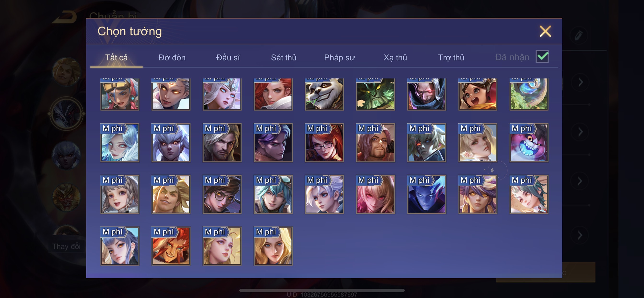Close the Chọn tướng dialog
The image size is (644, 298).
545,31
